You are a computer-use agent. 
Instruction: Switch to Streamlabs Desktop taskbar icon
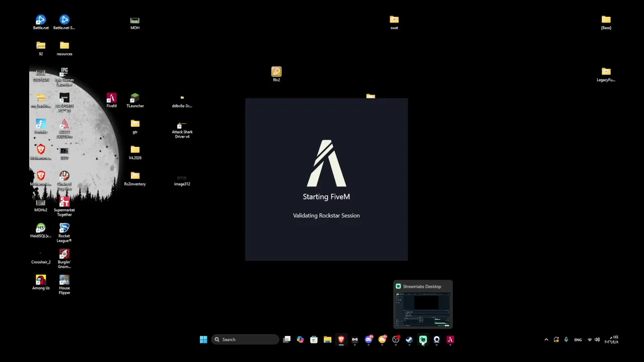pyautogui.click(x=423, y=339)
